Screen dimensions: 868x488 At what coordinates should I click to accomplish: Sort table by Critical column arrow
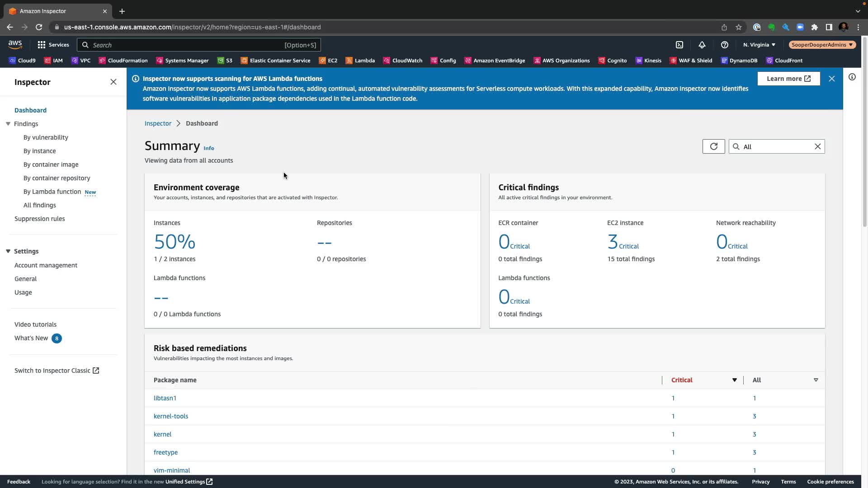(734, 380)
